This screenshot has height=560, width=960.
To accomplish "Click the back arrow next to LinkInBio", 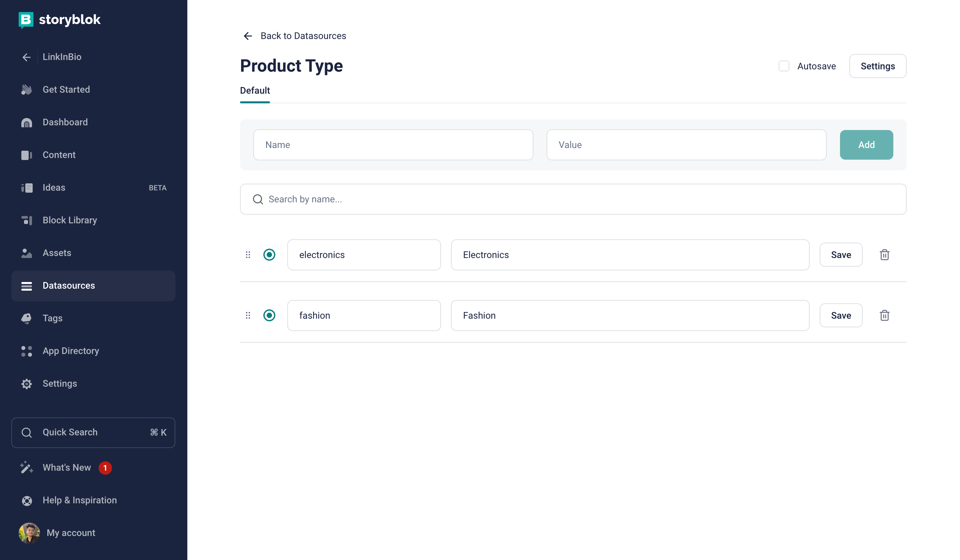I will pyautogui.click(x=26, y=57).
